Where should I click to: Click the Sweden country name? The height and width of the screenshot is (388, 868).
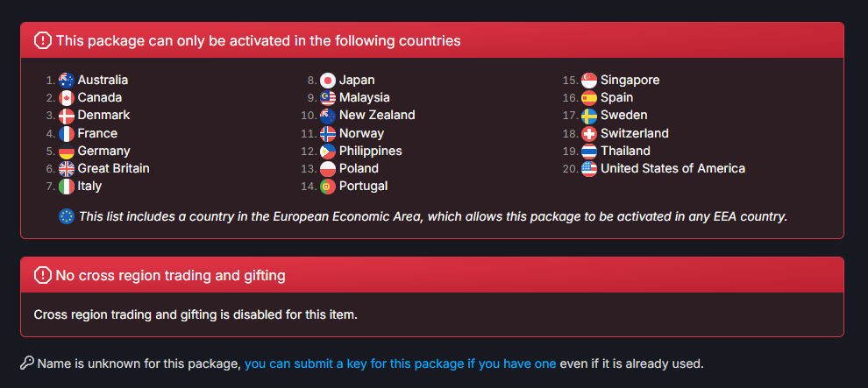pyautogui.click(x=624, y=115)
